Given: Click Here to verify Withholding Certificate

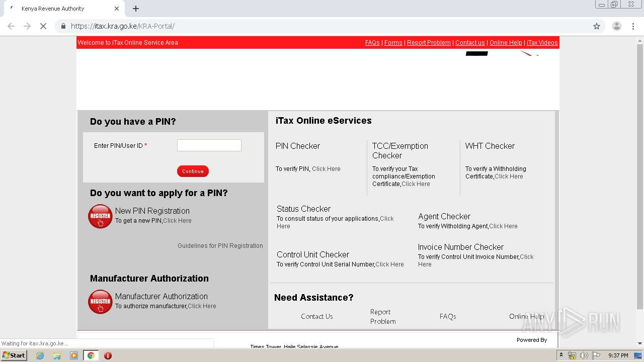Looking at the screenshot, I should [509, 176].
